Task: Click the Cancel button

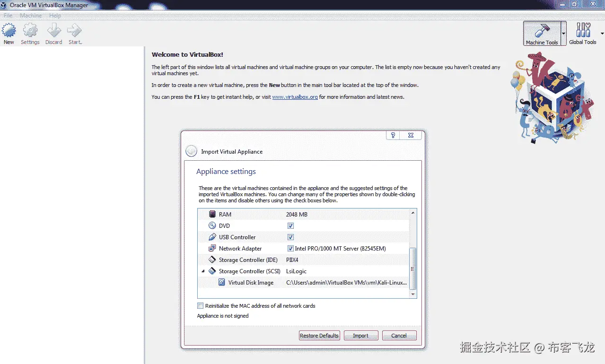Action: click(399, 336)
